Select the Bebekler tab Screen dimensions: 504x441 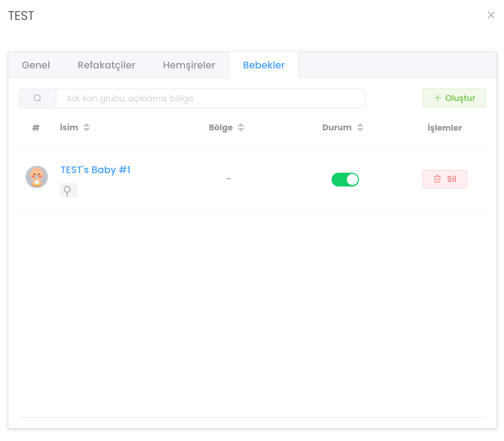tap(263, 65)
